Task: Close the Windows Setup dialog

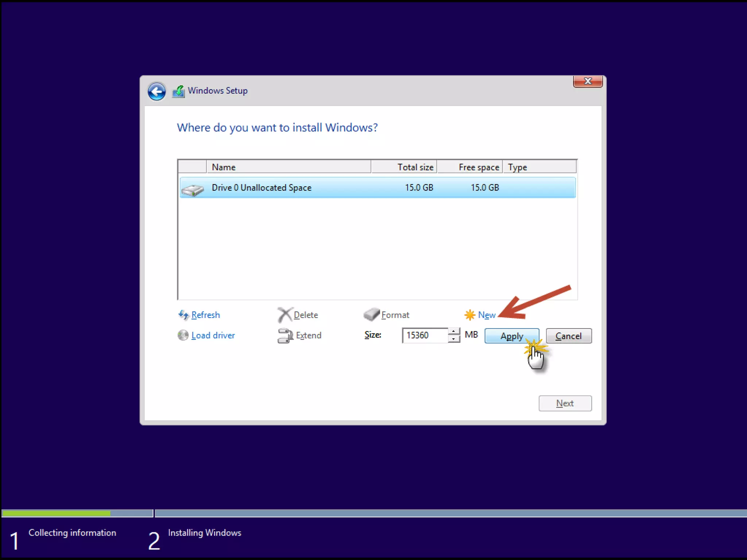Action: [588, 81]
